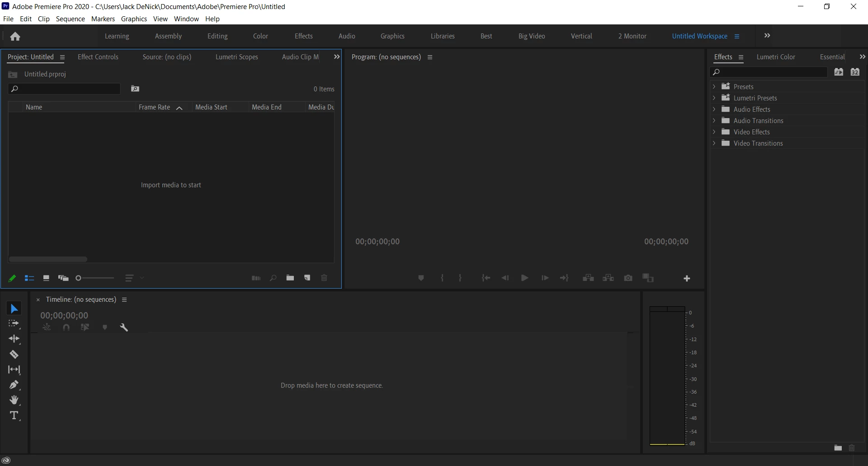Switch to the Color workspace
Screen dimensions: 868x466
[260, 36]
